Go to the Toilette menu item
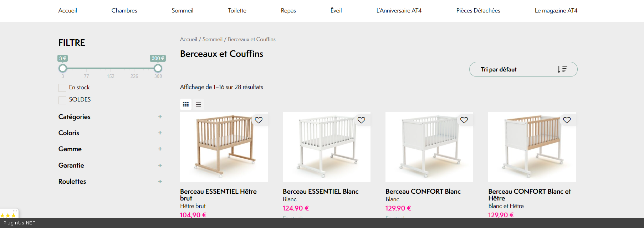 (237, 10)
